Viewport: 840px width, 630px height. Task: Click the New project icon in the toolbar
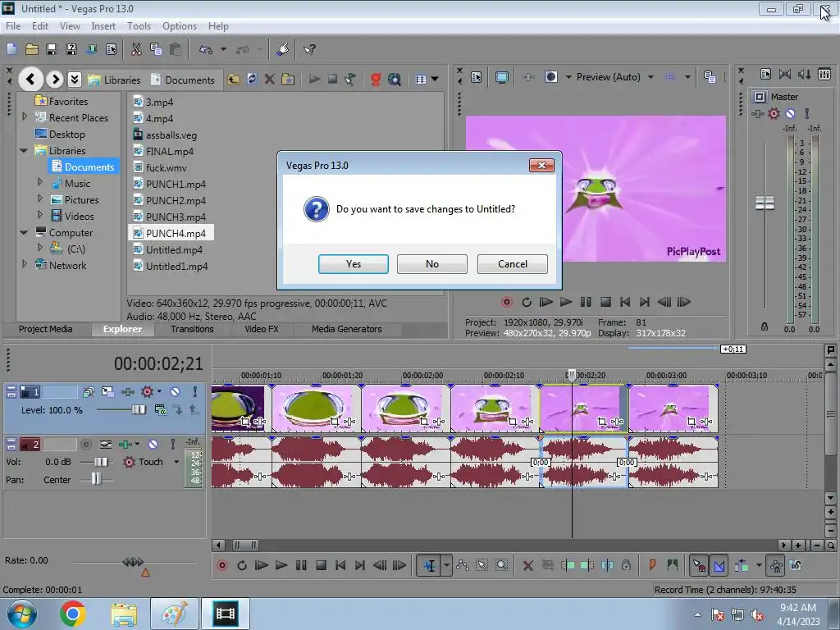pyautogui.click(x=11, y=49)
